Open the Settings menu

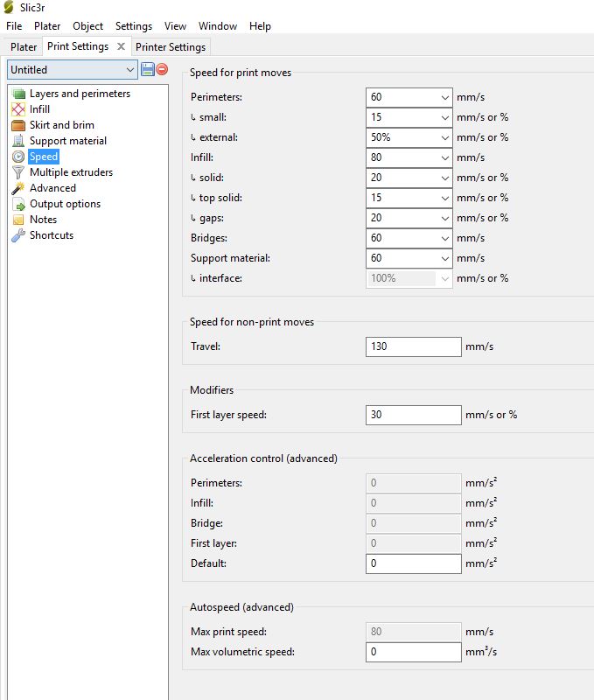click(x=133, y=26)
